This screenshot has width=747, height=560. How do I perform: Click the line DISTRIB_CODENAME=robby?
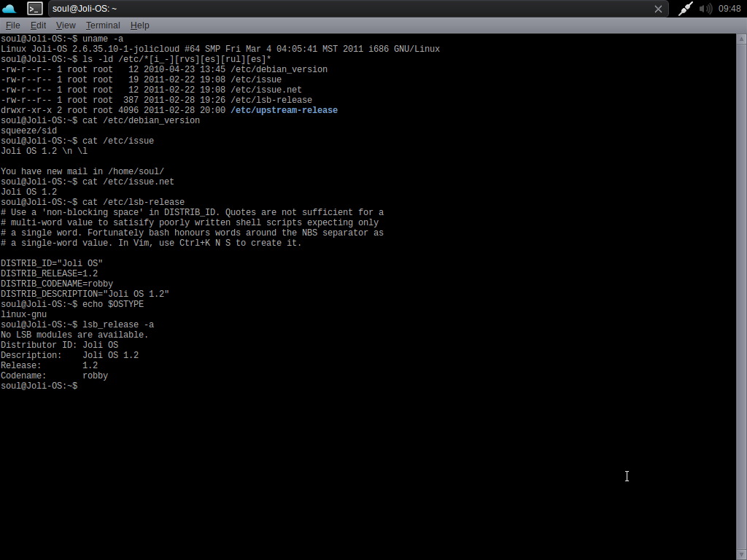coord(57,284)
